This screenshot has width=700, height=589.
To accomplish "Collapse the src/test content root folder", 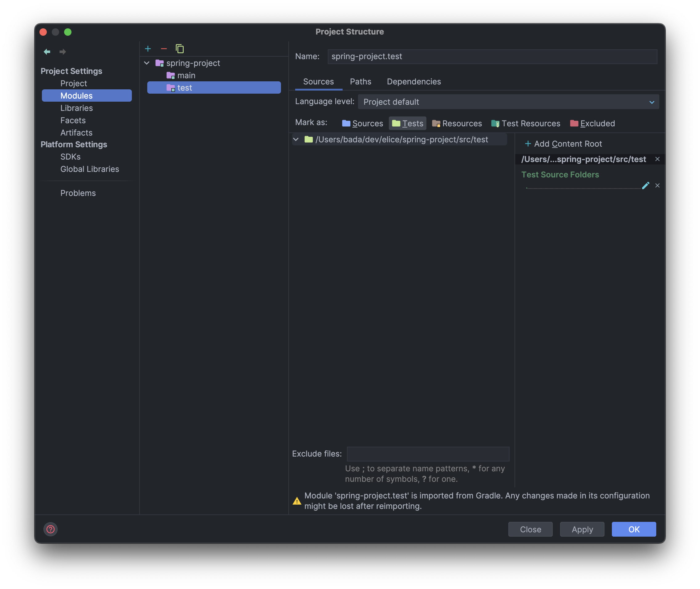I will point(296,139).
